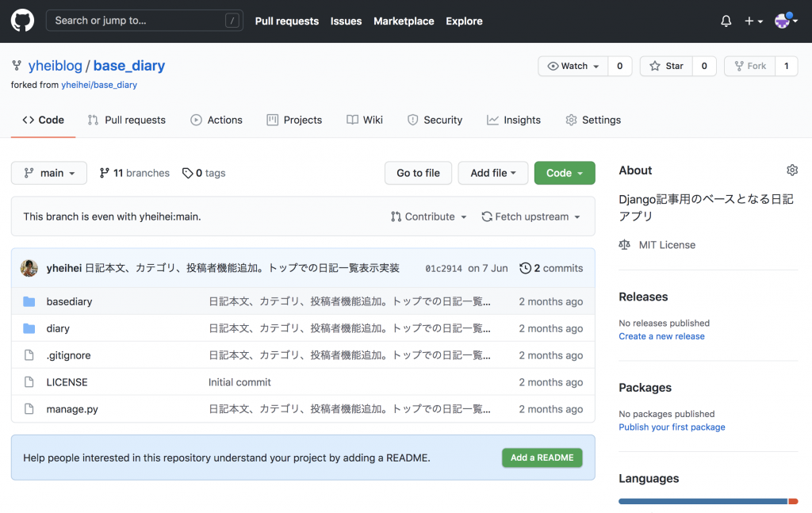
Task: Click the watchers count 0
Action: (x=620, y=66)
